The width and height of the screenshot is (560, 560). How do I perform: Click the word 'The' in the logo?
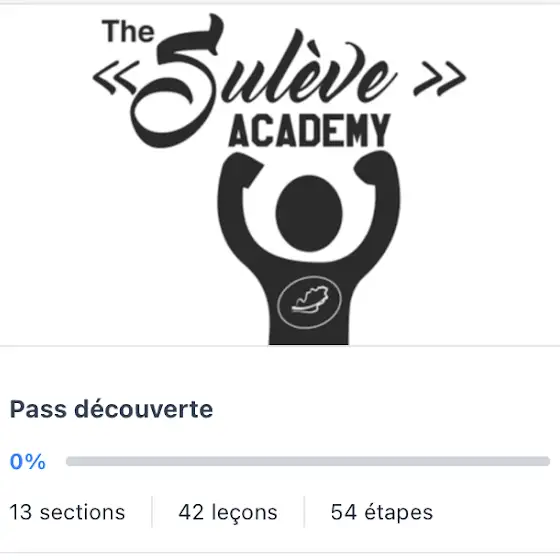[x=128, y=31]
